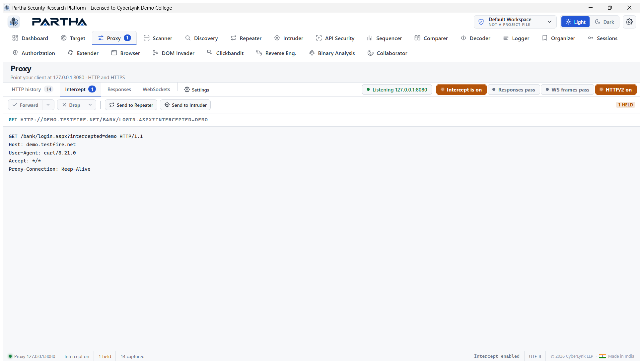Click the Scanner frame icon
Image resolution: width=643 pixels, height=364 pixels.
(147, 38)
